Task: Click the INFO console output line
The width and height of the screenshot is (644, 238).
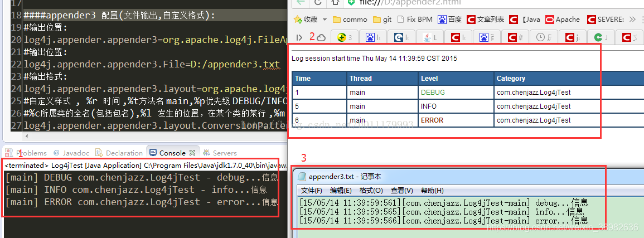Action: click(136, 190)
